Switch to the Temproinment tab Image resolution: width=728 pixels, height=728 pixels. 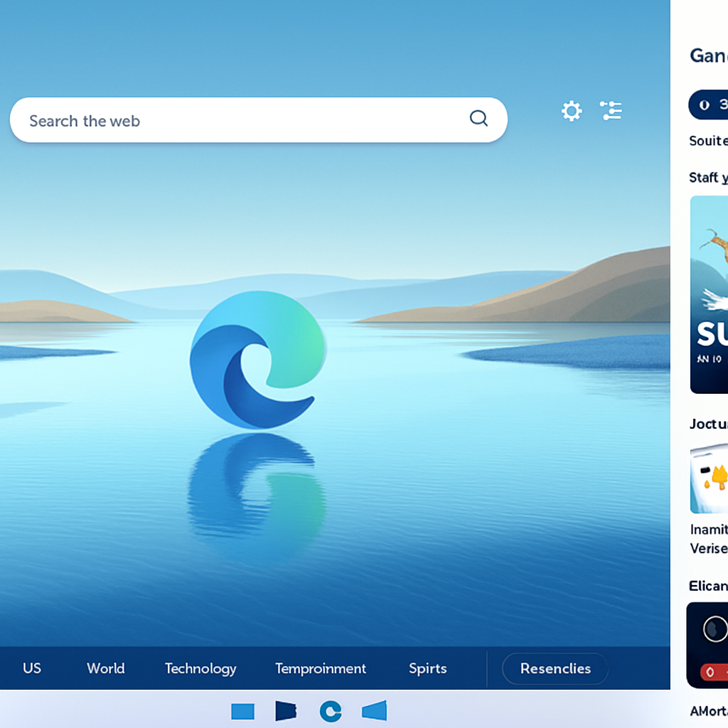click(x=321, y=668)
